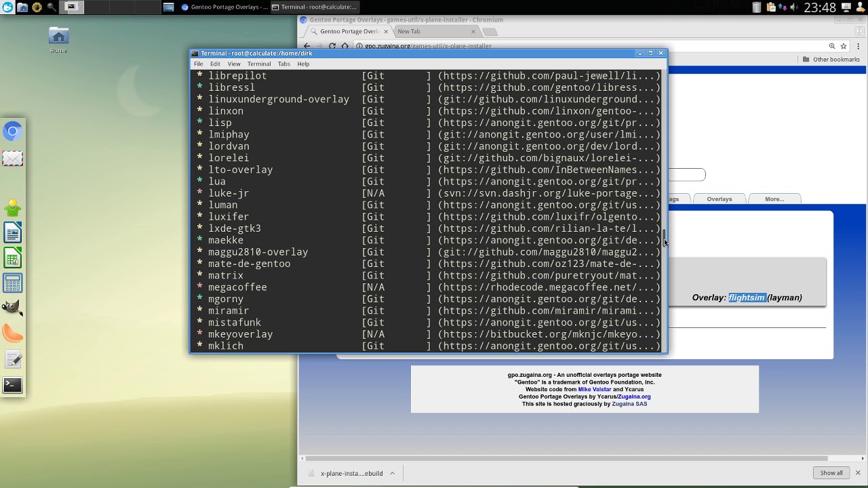
Task: Open the Terminal menu in menubar
Action: (x=259, y=64)
